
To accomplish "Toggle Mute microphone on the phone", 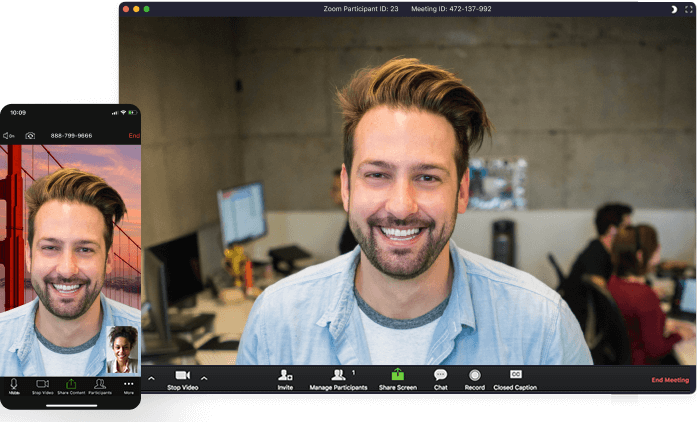I will tap(14, 386).
